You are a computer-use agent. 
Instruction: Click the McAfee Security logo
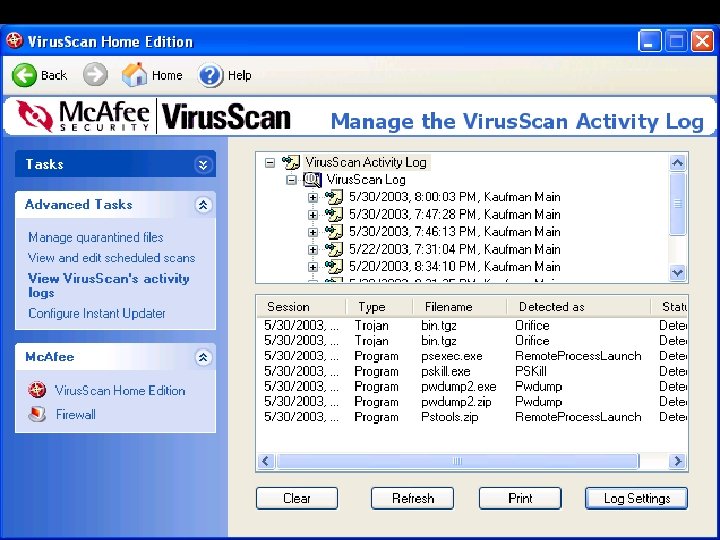click(83, 116)
